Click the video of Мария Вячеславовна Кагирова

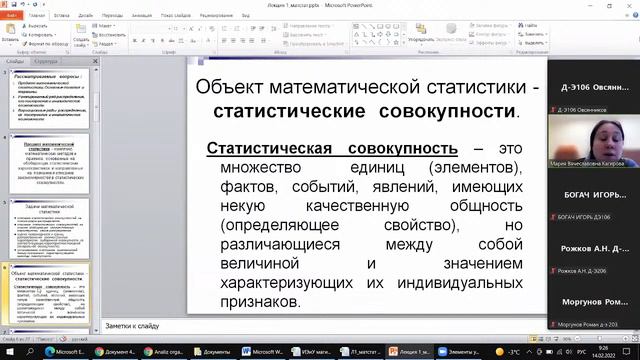coord(594,141)
